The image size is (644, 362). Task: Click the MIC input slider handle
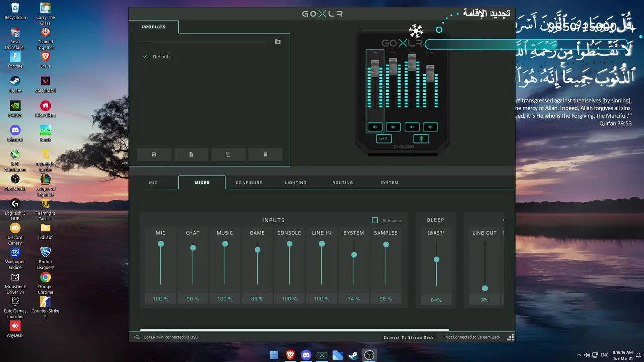(x=160, y=244)
